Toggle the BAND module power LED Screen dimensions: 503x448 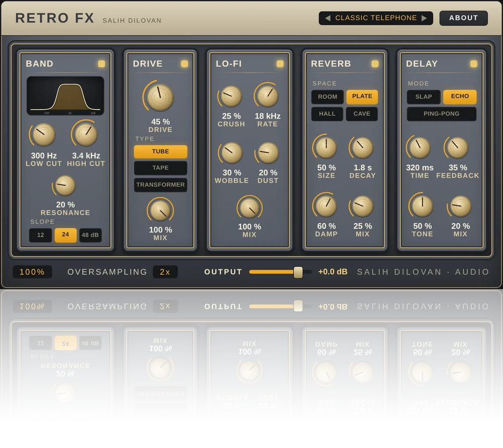click(x=102, y=64)
